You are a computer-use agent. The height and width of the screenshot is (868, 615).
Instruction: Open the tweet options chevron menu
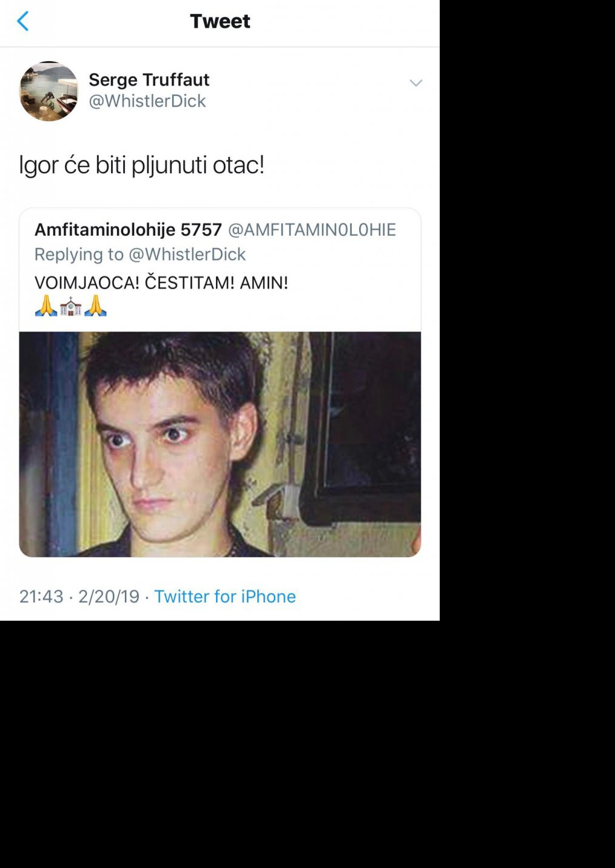(415, 83)
